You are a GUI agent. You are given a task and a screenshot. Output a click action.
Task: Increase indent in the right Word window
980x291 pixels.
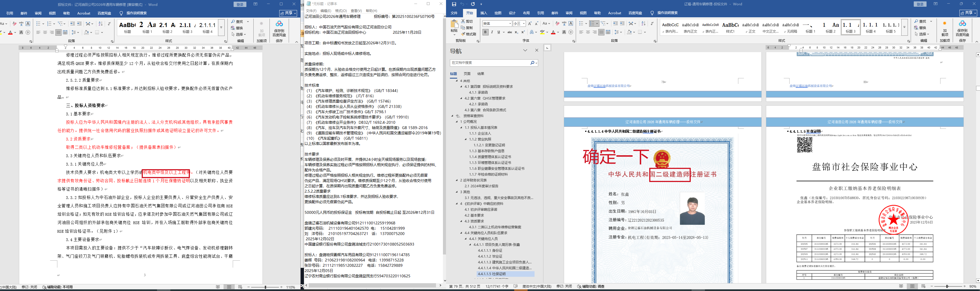(x=622, y=24)
